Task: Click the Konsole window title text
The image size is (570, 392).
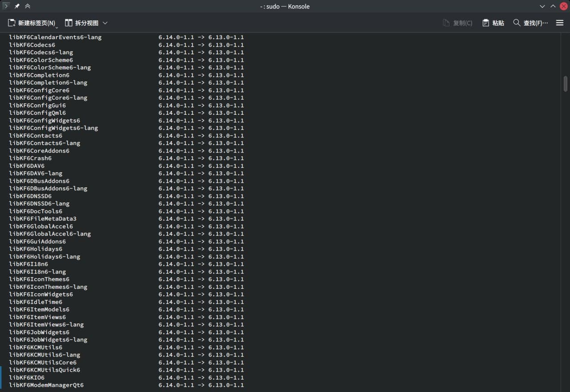Action: [285, 6]
